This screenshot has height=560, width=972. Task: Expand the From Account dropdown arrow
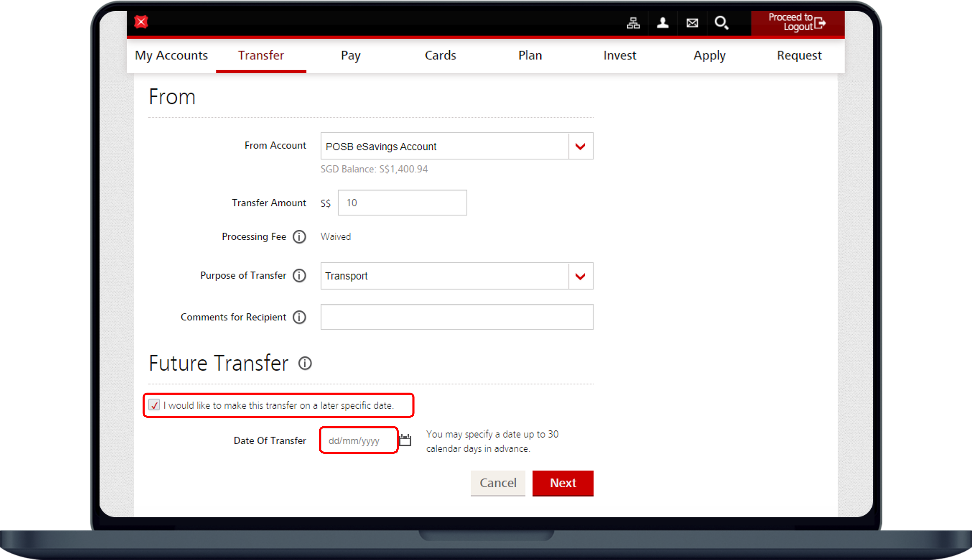(581, 146)
